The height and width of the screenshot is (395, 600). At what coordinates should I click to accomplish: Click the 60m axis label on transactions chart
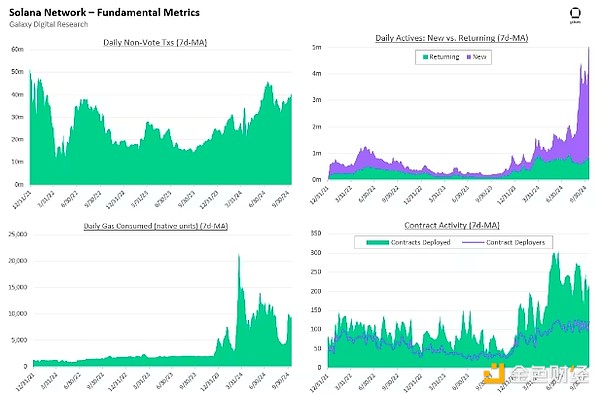tap(18, 49)
